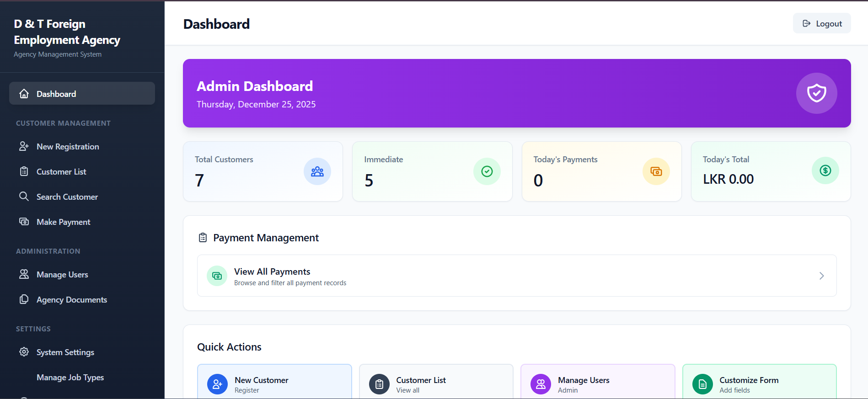Viewport: 868px width, 399px height.
Task: Open System Settings in the sidebar
Action: coord(65,352)
